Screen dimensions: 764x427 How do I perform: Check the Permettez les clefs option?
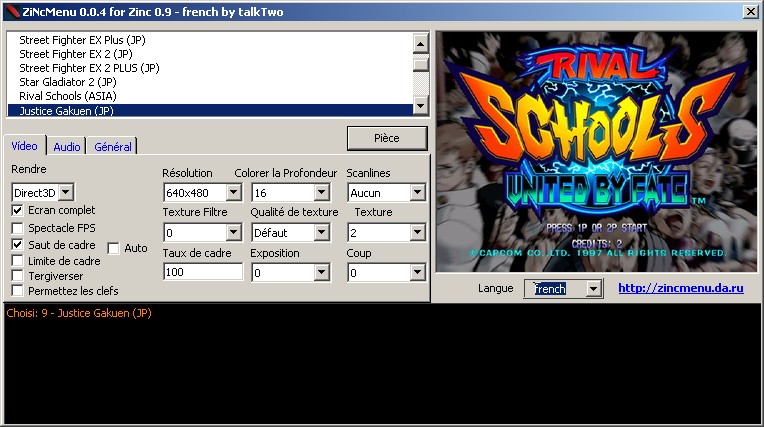[18, 291]
